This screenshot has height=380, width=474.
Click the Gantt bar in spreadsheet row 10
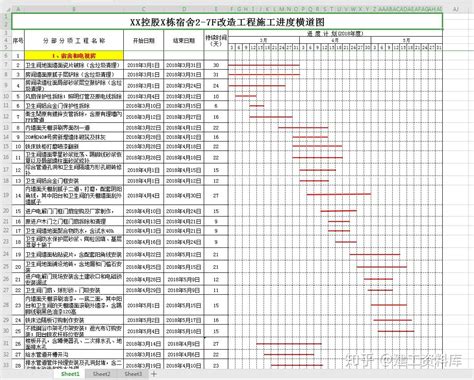click(246, 96)
